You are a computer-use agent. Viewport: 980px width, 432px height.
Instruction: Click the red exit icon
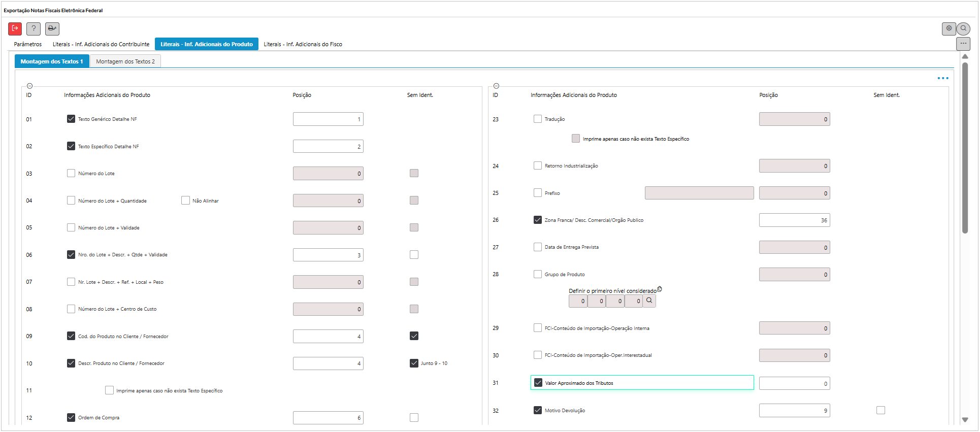[x=15, y=29]
